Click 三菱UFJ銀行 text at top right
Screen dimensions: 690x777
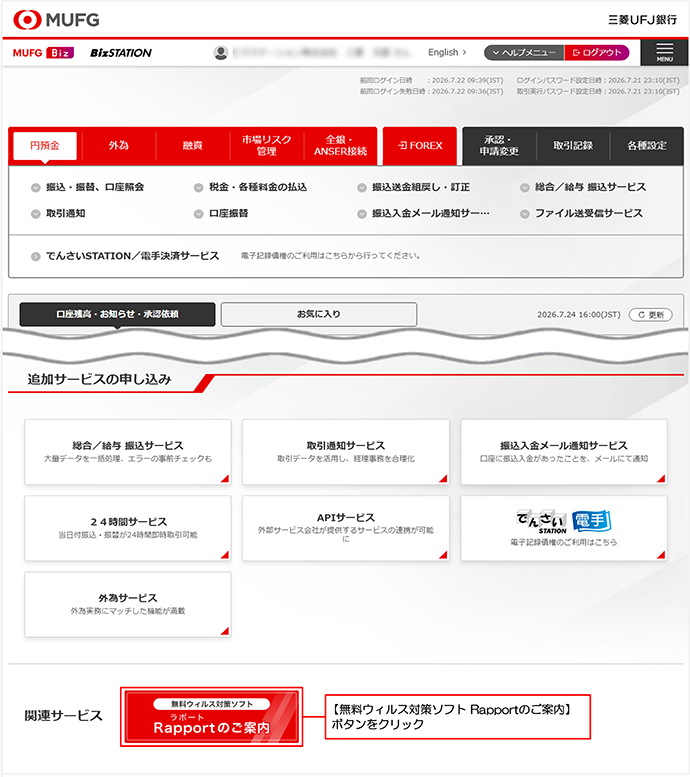point(642,20)
